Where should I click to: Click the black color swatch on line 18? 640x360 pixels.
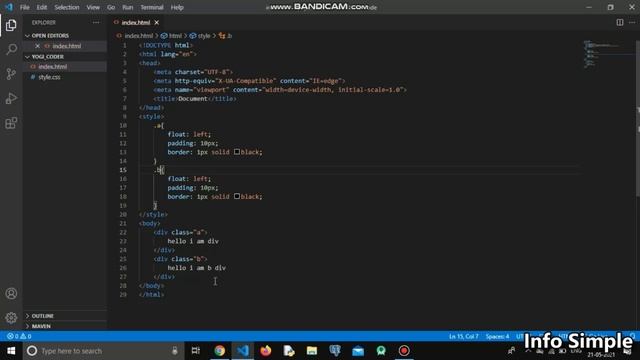click(x=237, y=196)
